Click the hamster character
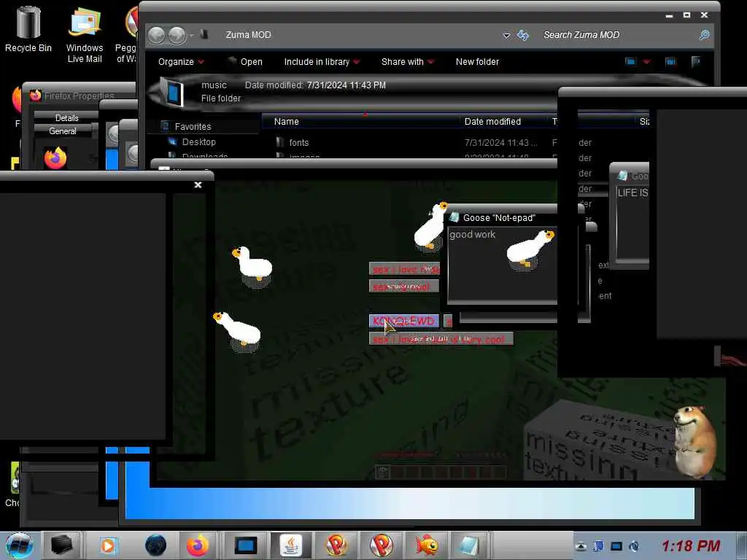 (x=695, y=441)
